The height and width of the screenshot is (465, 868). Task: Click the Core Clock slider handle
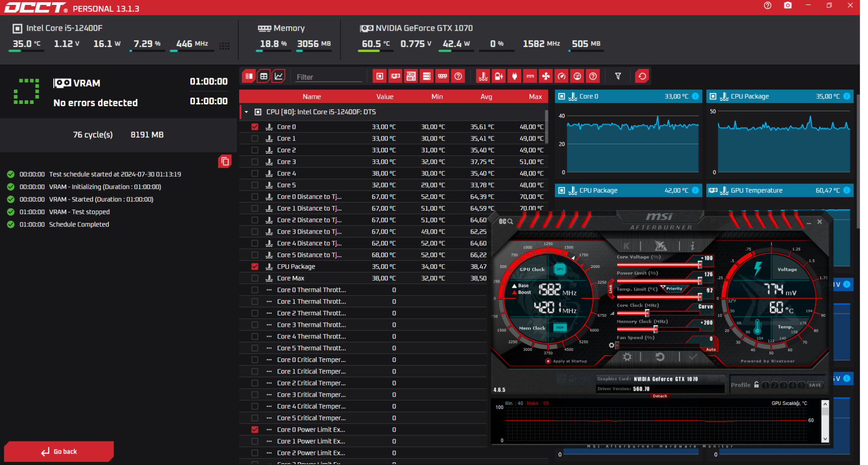pyautogui.click(x=647, y=313)
